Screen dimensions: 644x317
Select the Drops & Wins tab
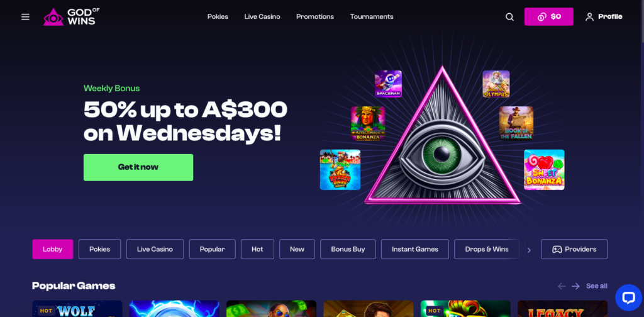[487, 249]
